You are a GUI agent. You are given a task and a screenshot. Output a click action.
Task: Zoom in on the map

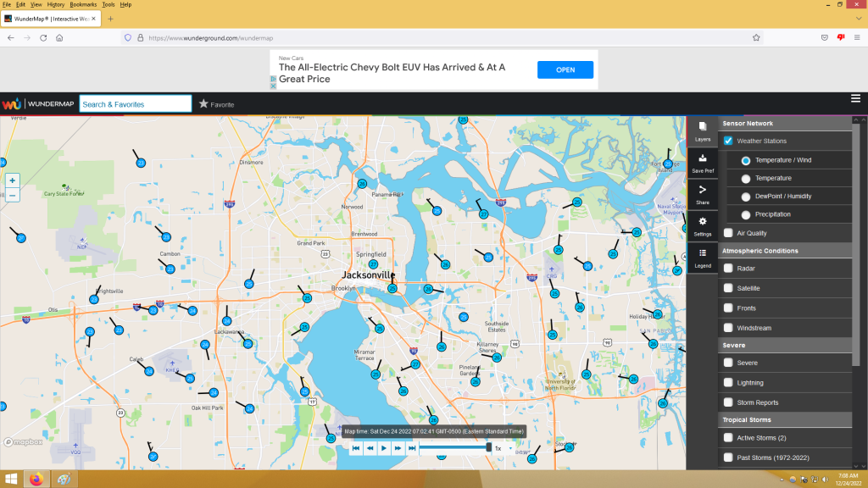tap(12, 180)
